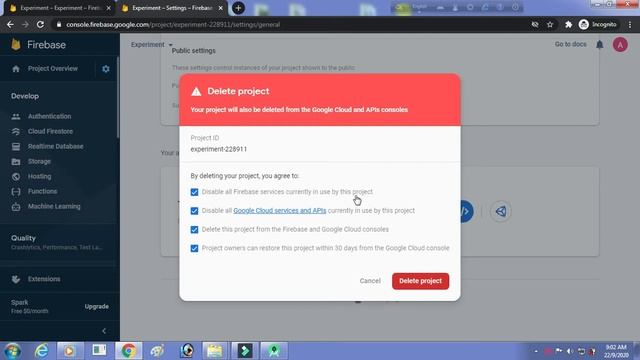Open a new browser tab
Screen dimensions: 640x360
click(238, 8)
